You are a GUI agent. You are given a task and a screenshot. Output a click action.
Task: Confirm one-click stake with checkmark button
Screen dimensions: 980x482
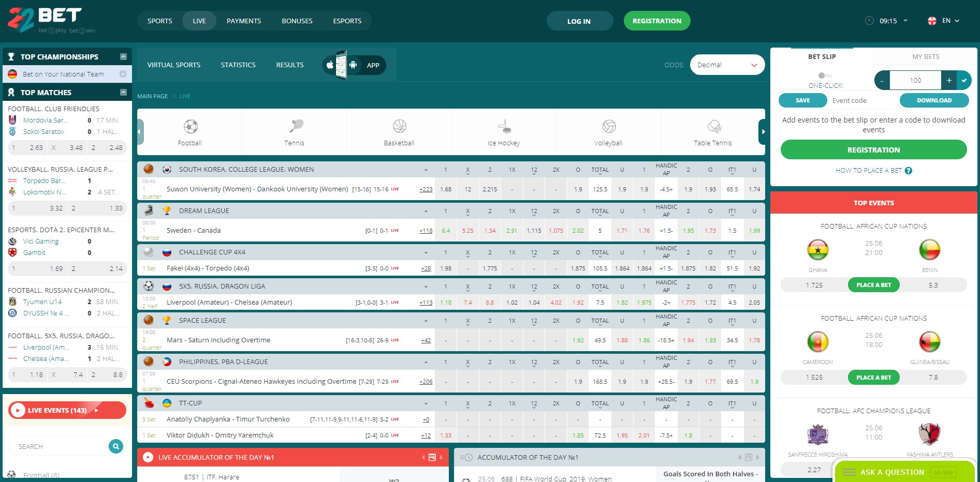pos(964,80)
